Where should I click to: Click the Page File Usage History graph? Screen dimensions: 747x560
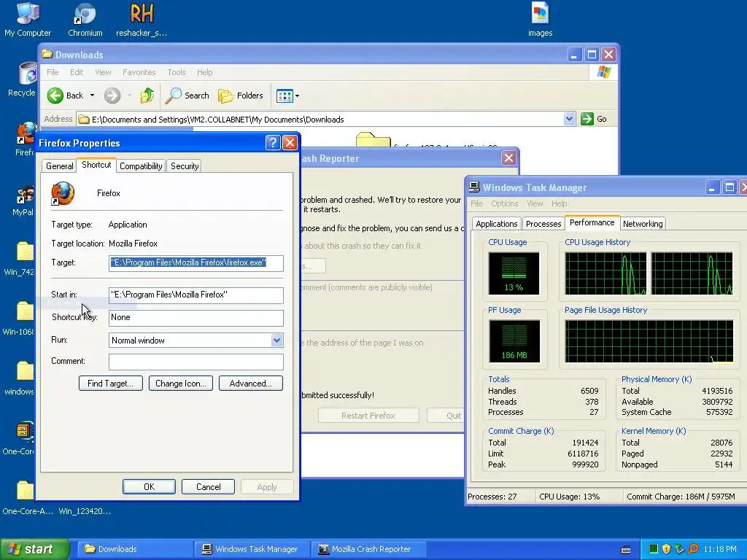pyautogui.click(x=649, y=341)
